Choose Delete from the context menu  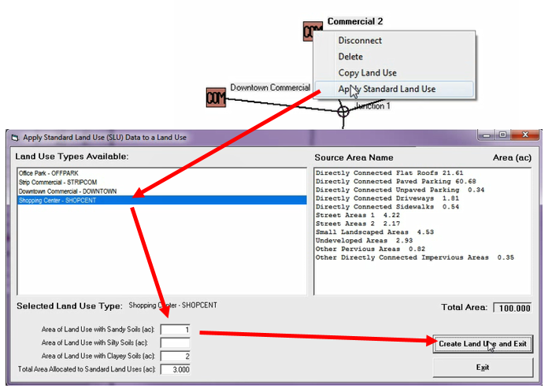pos(350,57)
